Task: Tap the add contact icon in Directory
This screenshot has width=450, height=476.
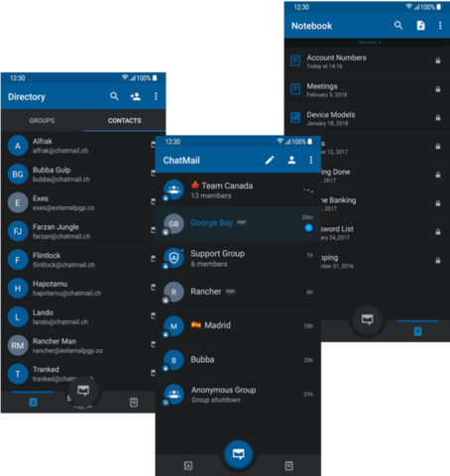Action: (x=136, y=96)
